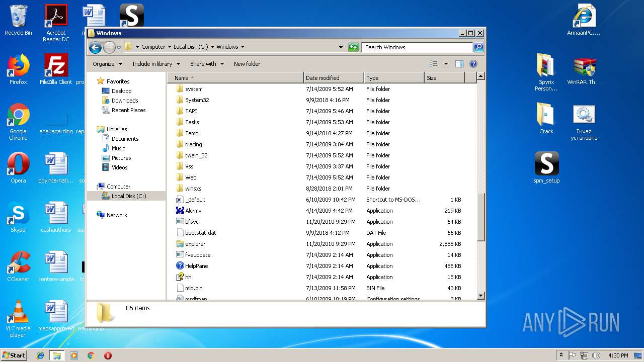Click Internet Explorer in the taskbar
Screen dimensions: 644x362
[40, 355]
